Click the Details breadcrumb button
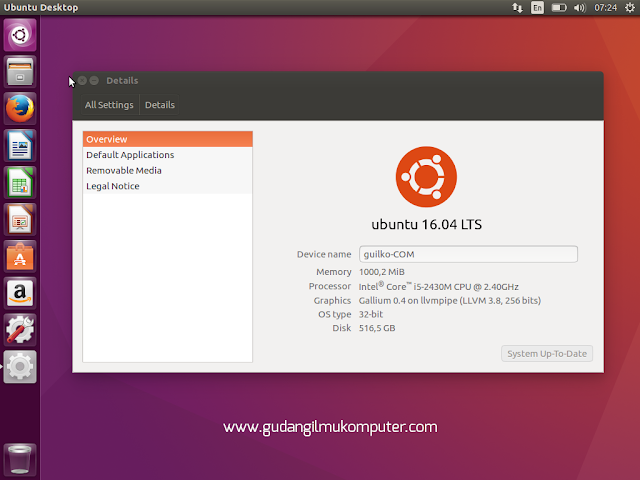This screenshot has width=640, height=480. click(x=160, y=105)
